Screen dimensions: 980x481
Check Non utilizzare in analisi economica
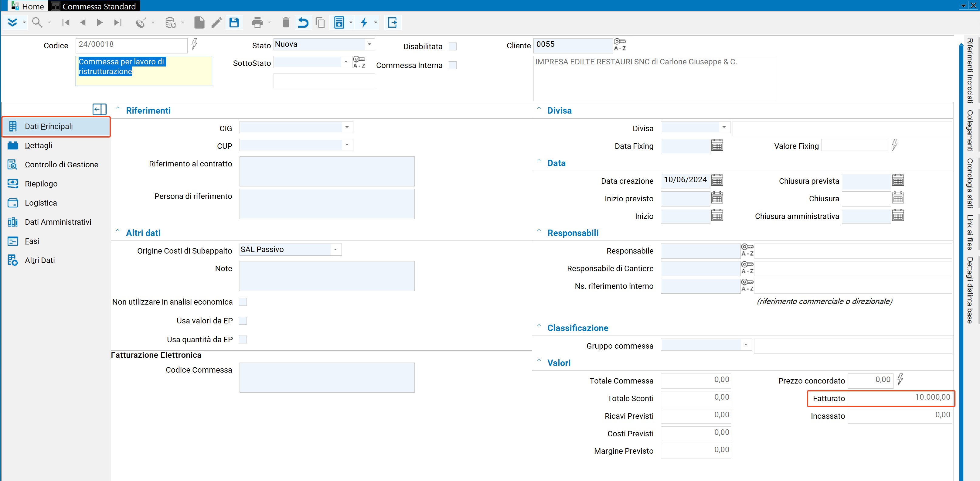pyautogui.click(x=243, y=302)
